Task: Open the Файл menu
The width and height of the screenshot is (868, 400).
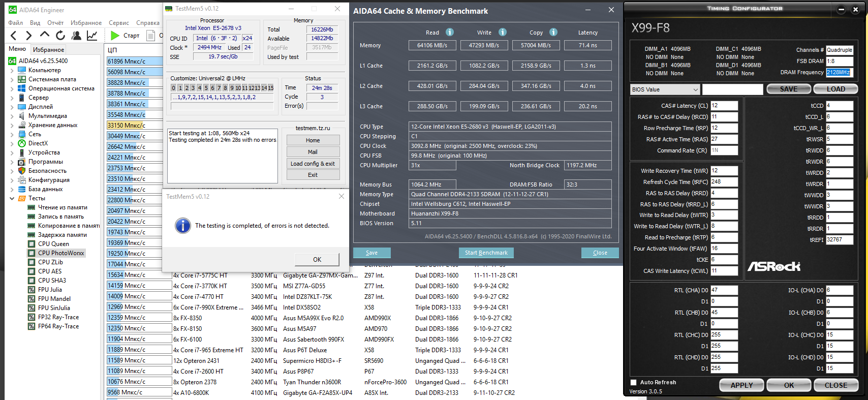Action: 15,23
